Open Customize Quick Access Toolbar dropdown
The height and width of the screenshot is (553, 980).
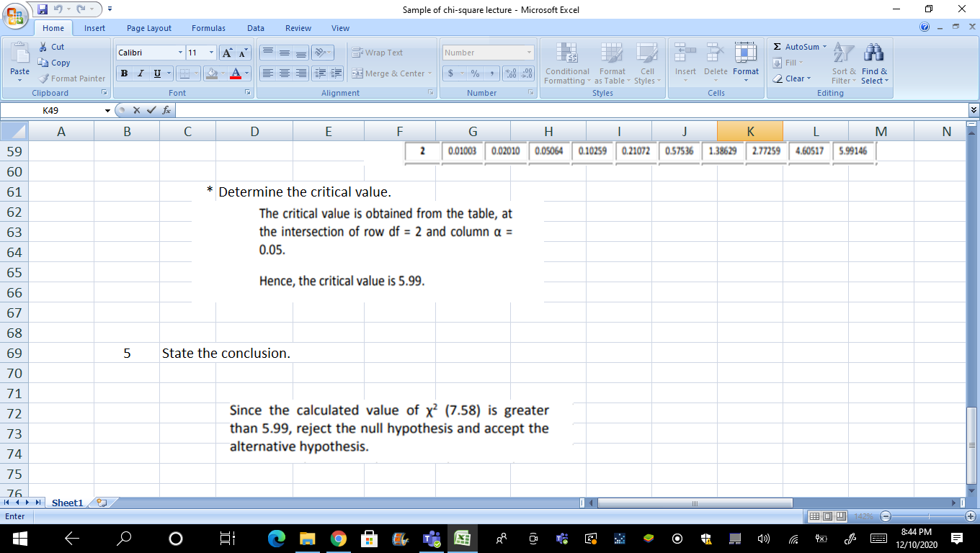point(110,9)
